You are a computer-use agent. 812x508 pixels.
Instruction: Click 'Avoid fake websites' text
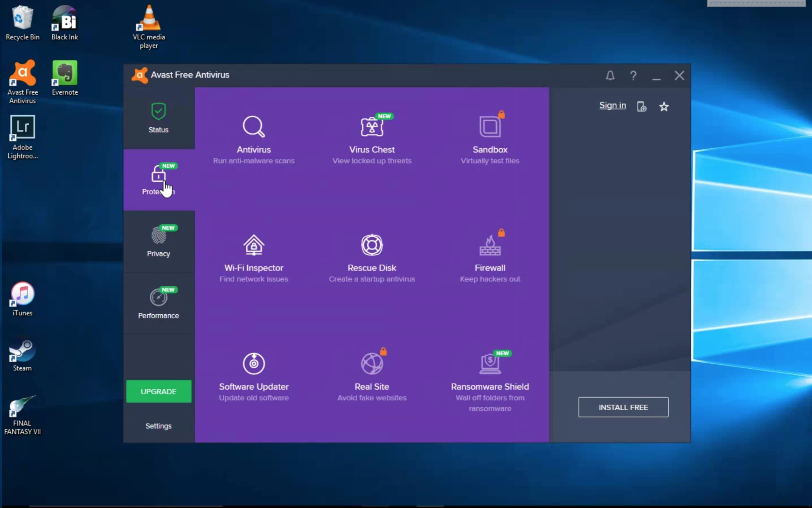click(372, 398)
